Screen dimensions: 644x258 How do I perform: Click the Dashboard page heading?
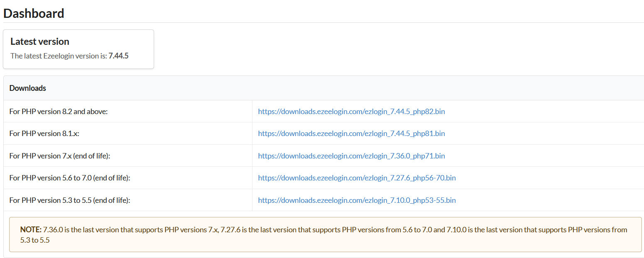[34, 13]
